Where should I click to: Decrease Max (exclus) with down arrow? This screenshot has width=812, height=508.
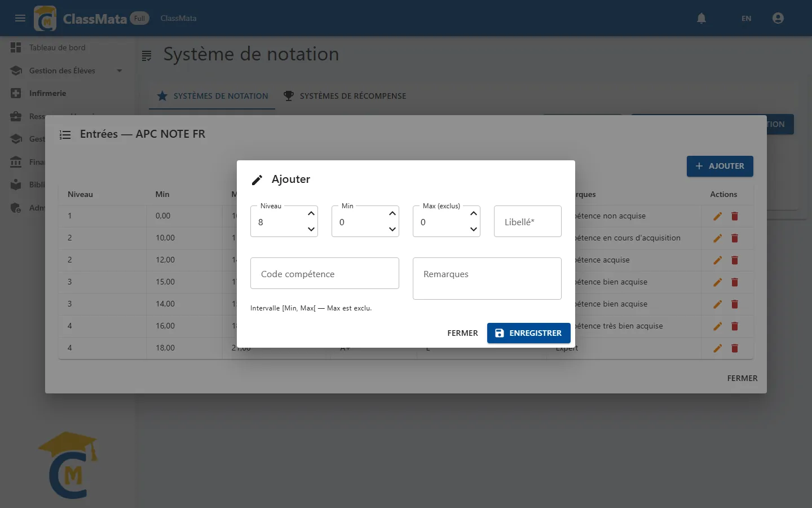pyautogui.click(x=474, y=229)
